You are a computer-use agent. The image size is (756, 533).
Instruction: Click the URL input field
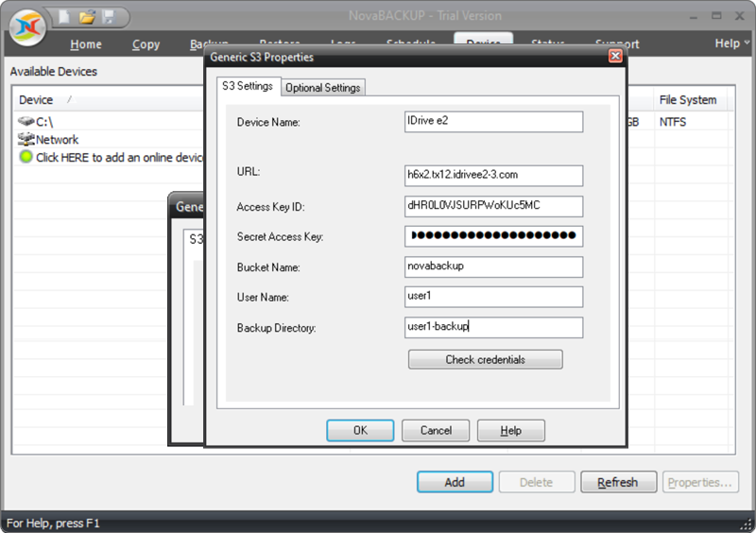point(493,176)
